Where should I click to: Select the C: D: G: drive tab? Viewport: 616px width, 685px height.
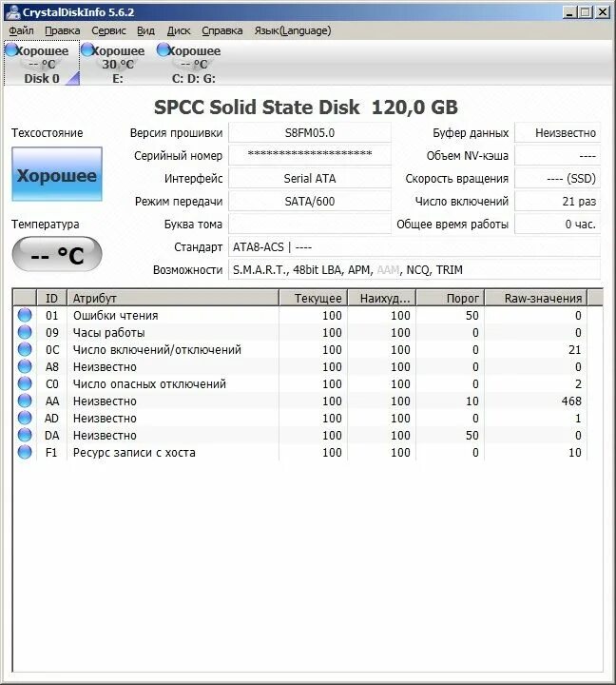(x=193, y=64)
